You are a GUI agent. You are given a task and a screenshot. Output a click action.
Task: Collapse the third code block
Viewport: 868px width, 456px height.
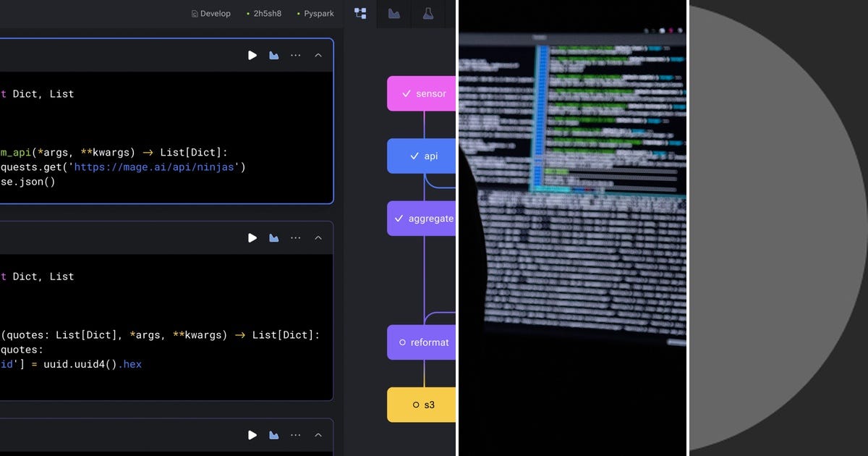pyautogui.click(x=318, y=435)
